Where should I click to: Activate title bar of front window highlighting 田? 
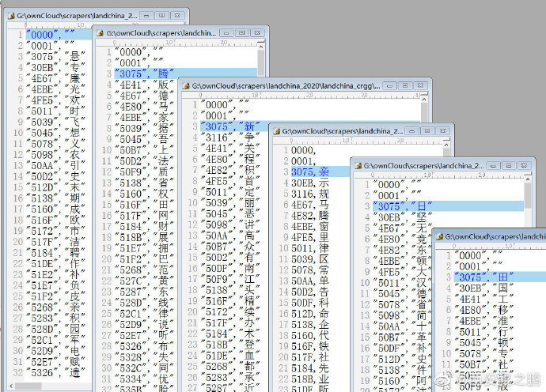click(x=489, y=236)
